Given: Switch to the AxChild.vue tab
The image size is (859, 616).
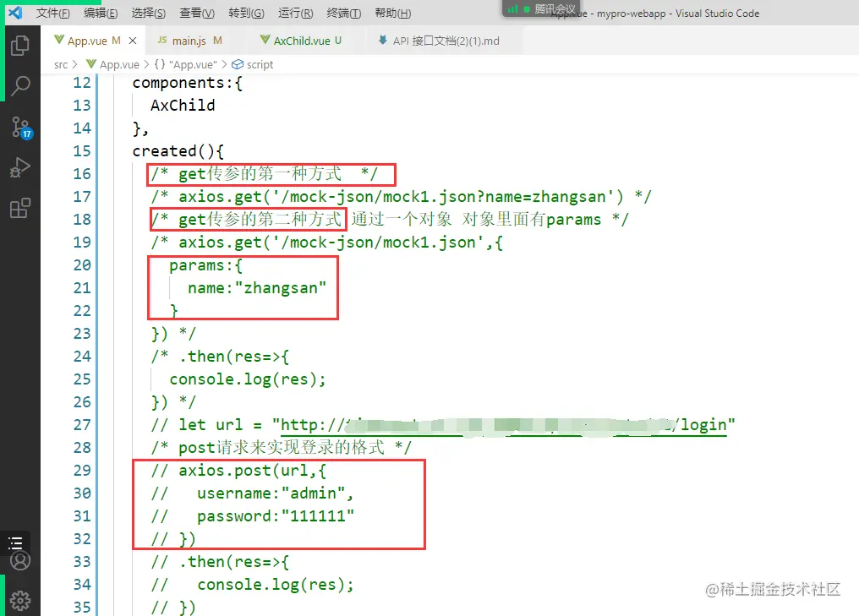Looking at the screenshot, I should [301, 41].
